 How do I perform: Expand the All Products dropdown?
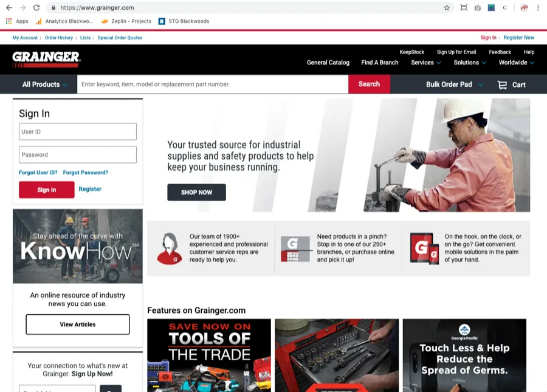tap(44, 84)
